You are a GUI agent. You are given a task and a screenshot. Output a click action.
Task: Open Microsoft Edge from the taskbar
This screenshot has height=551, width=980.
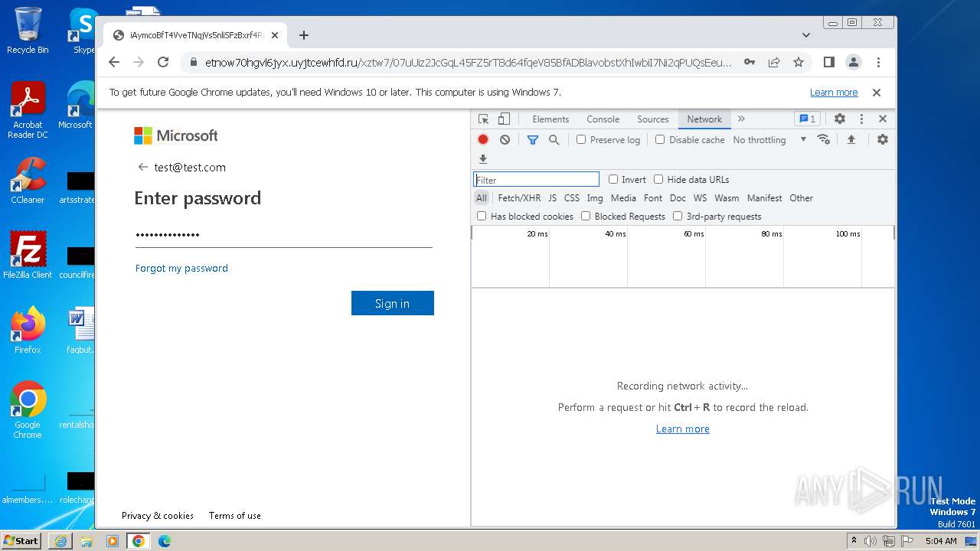point(165,541)
